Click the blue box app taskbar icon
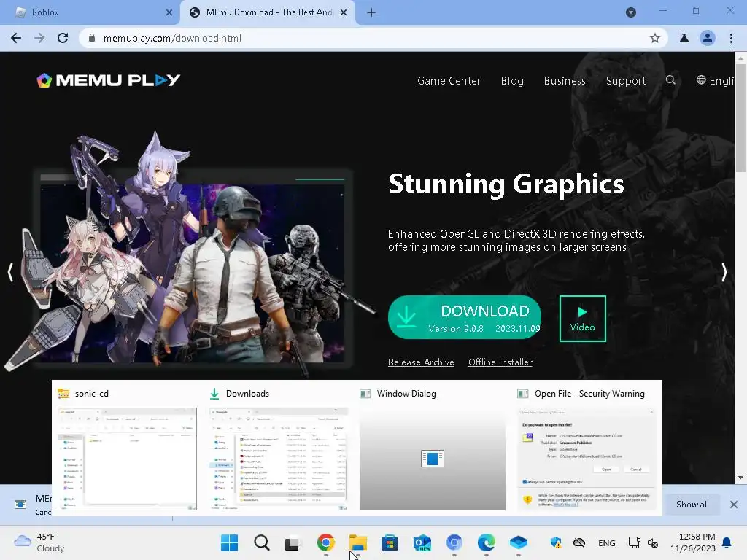This screenshot has height=560, width=747. click(519, 542)
